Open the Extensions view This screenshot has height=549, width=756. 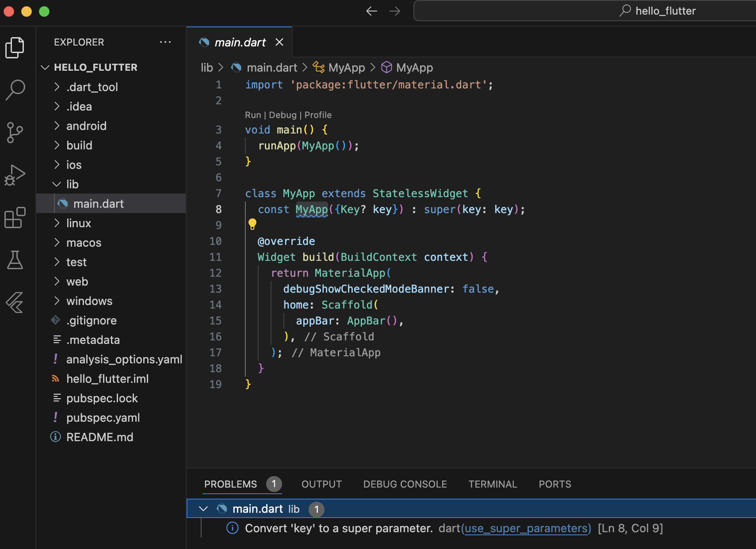tap(15, 217)
